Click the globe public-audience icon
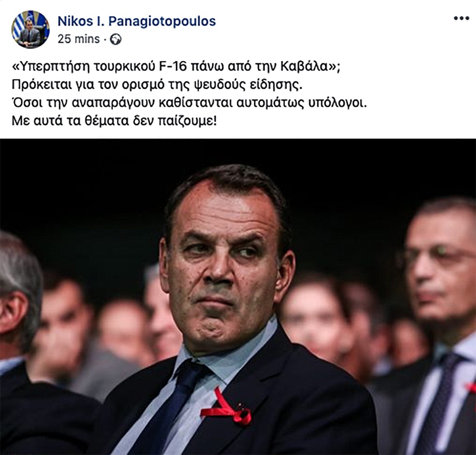The width and height of the screenshot is (476, 455). (x=116, y=39)
